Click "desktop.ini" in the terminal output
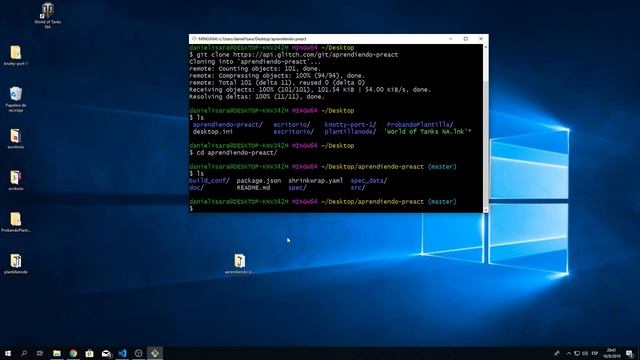The height and width of the screenshot is (360, 640). click(213, 131)
